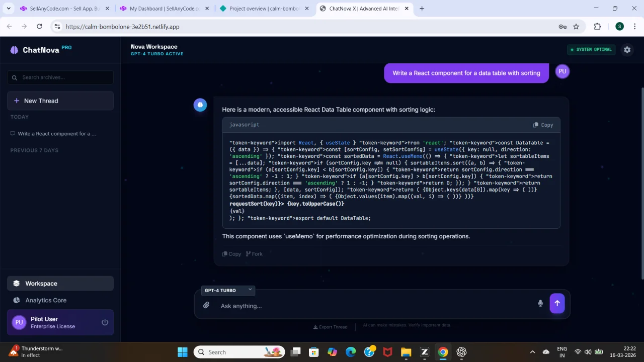644x362 pixels.
Task: Show hidden system tray icons
Action: pos(532,352)
